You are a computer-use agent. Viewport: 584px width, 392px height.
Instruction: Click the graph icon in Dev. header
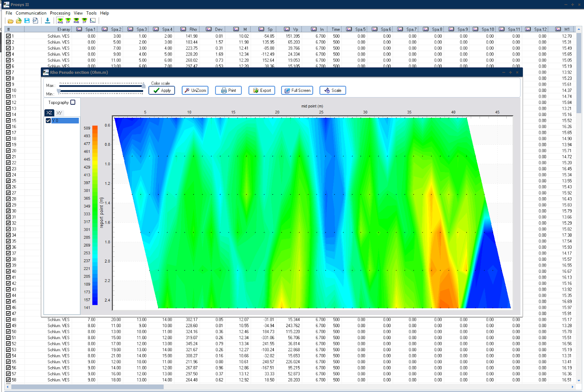point(209,29)
